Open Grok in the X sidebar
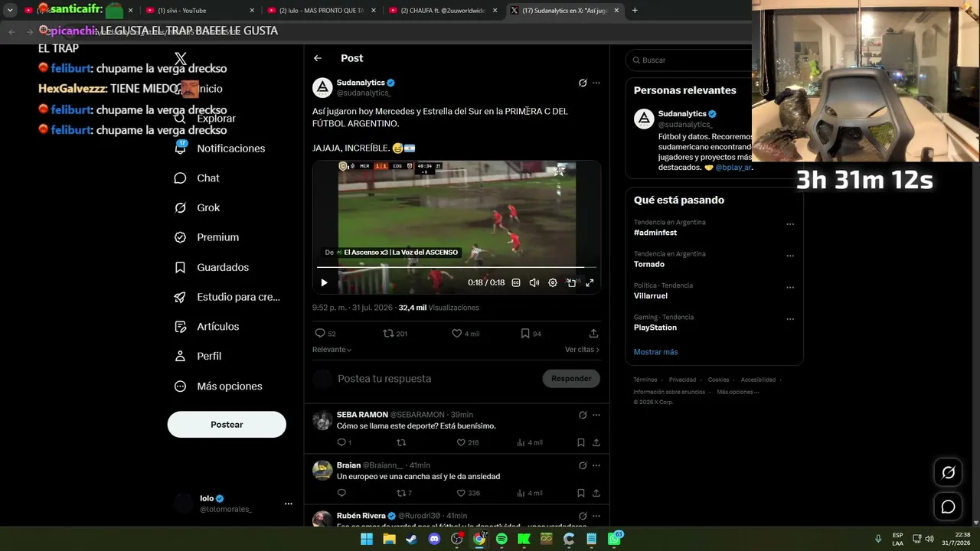980x551 pixels. [x=198, y=208]
